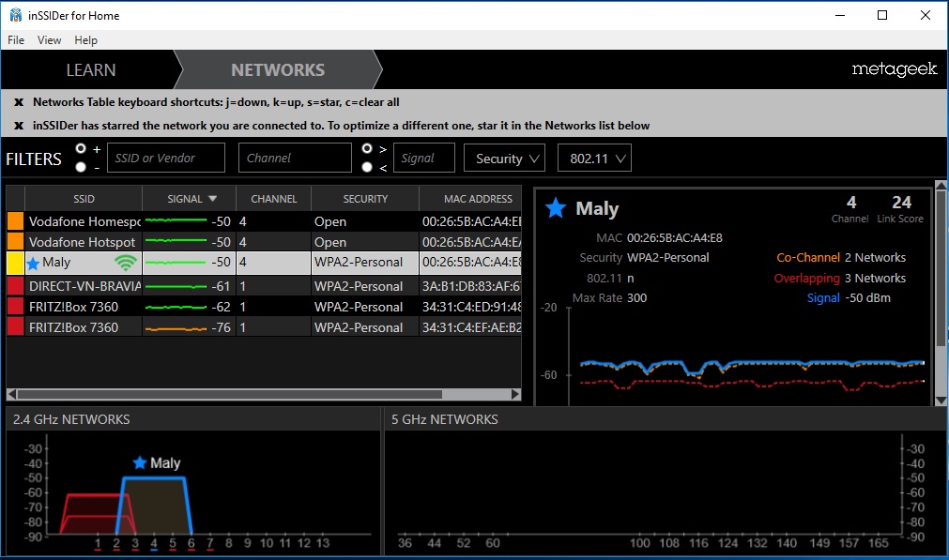Viewport: 949px width, 560px height.
Task: Select the minus exclude filter radio button
Action: [x=81, y=167]
